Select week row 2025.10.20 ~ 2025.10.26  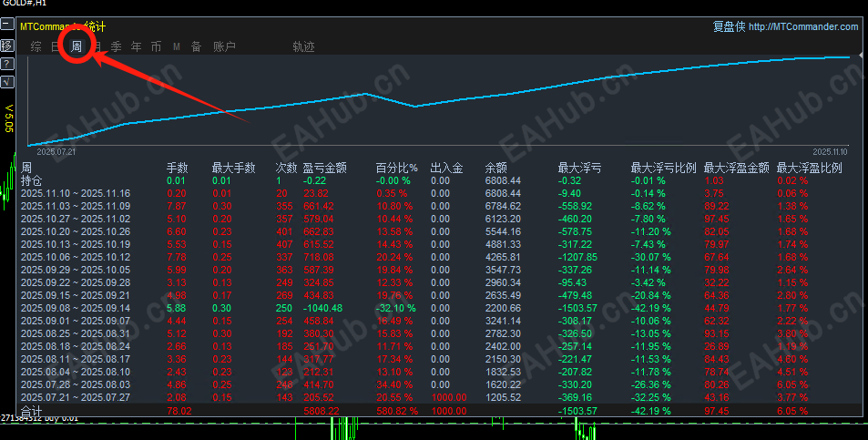pos(76,231)
